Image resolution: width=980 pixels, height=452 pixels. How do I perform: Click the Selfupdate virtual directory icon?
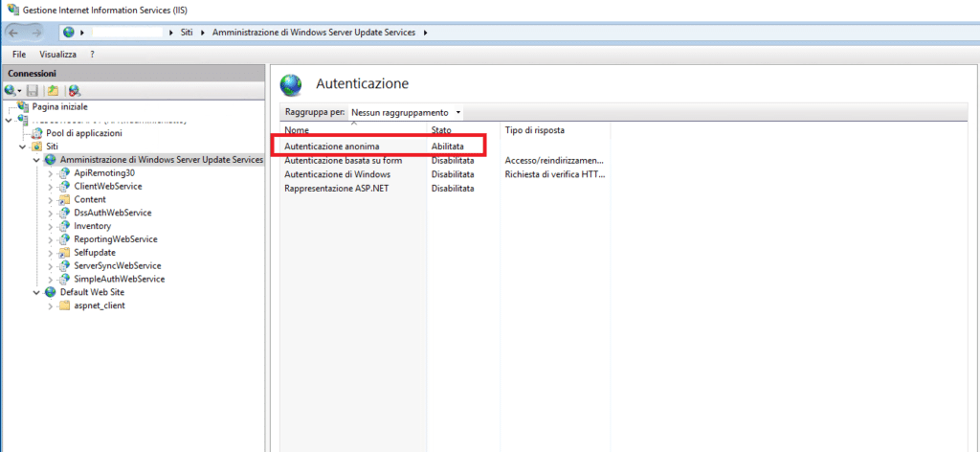[x=64, y=253]
